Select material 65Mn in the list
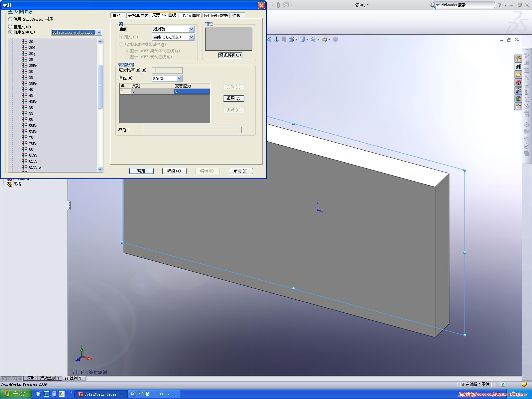Image resolution: width=532 pixels, height=399 pixels. click(x=33, y=131)
